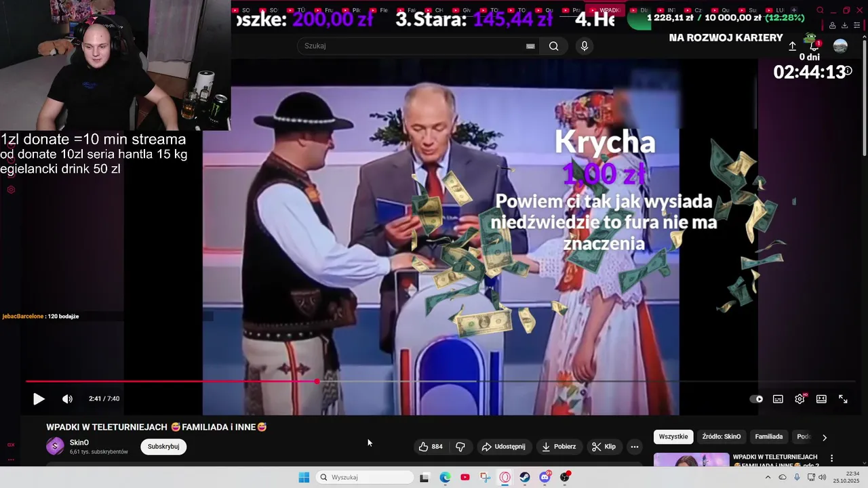
Task: Turn on subtitles in the player
Action: click(778, 399)
